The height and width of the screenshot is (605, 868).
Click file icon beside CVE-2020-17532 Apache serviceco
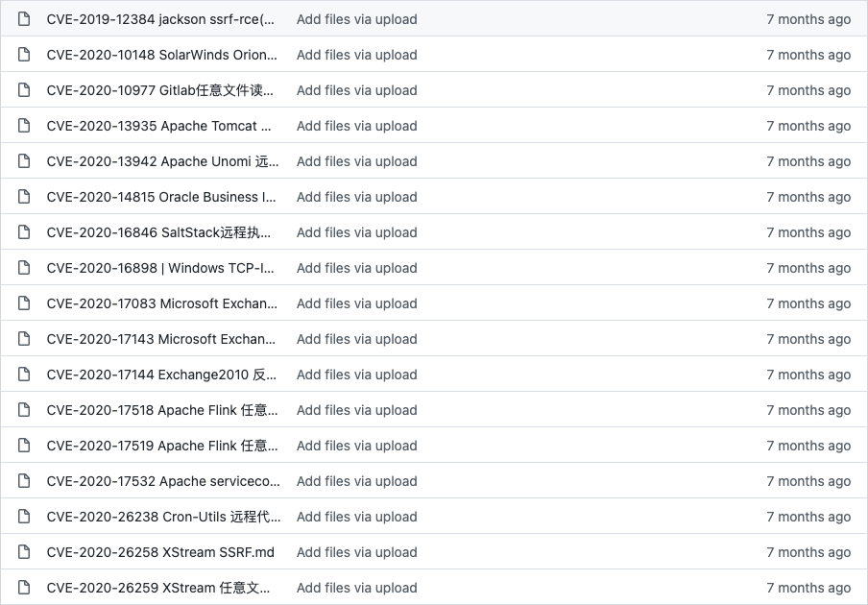tap(24, 481)
